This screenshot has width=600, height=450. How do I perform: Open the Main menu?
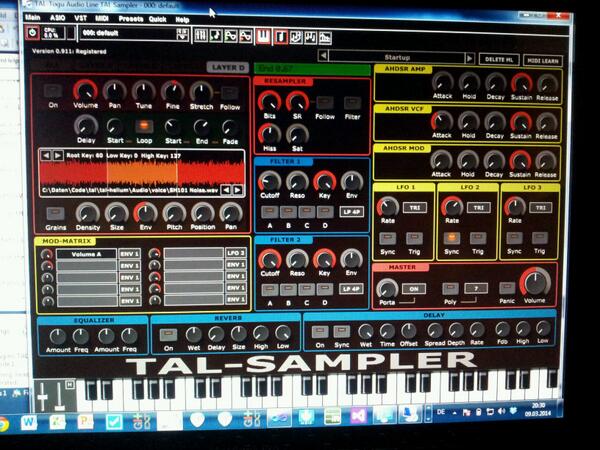tap(33, 17)
